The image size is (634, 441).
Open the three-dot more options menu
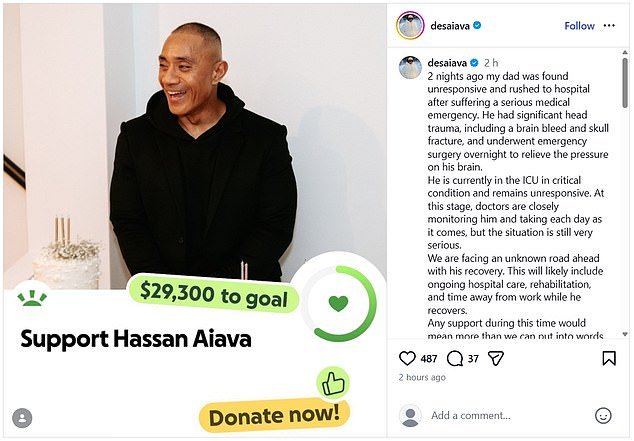point(609,25)
